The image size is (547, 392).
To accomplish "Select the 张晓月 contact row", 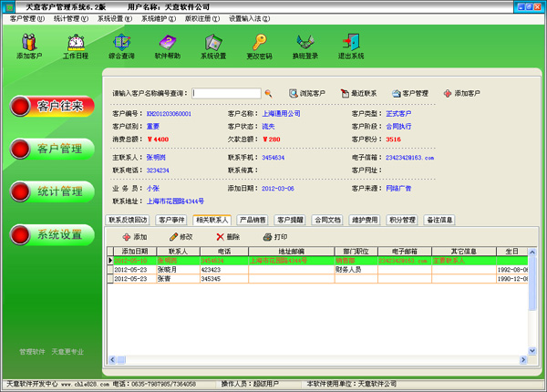I will 166,270.
